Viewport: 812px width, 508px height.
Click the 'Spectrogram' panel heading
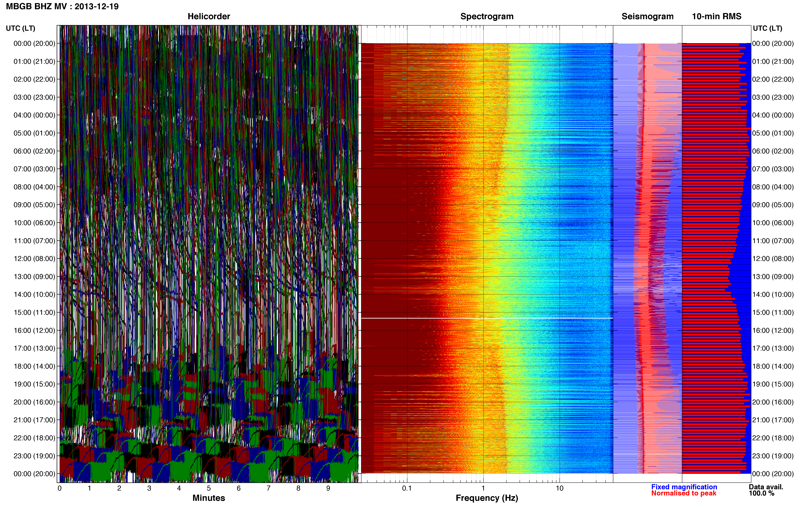coord(487,16)
